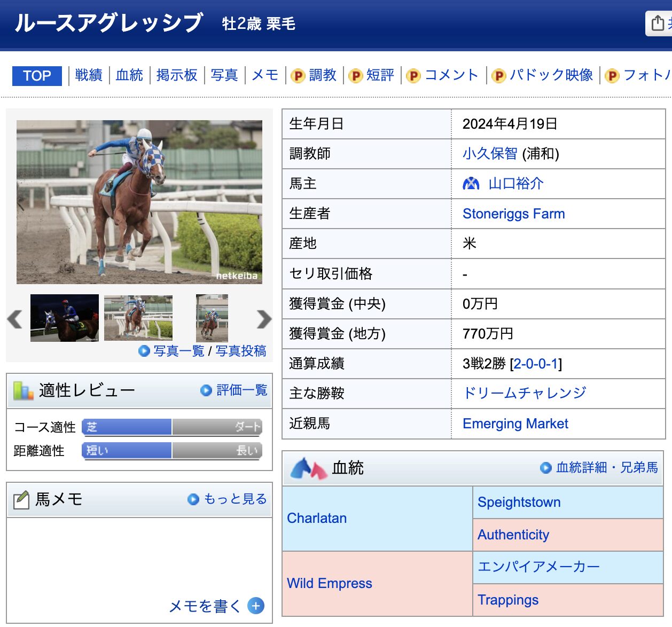This screenshot has height=627, width=672.
Task: Open the 2-0-0-1 record link
Action: (x=536, y=364)
